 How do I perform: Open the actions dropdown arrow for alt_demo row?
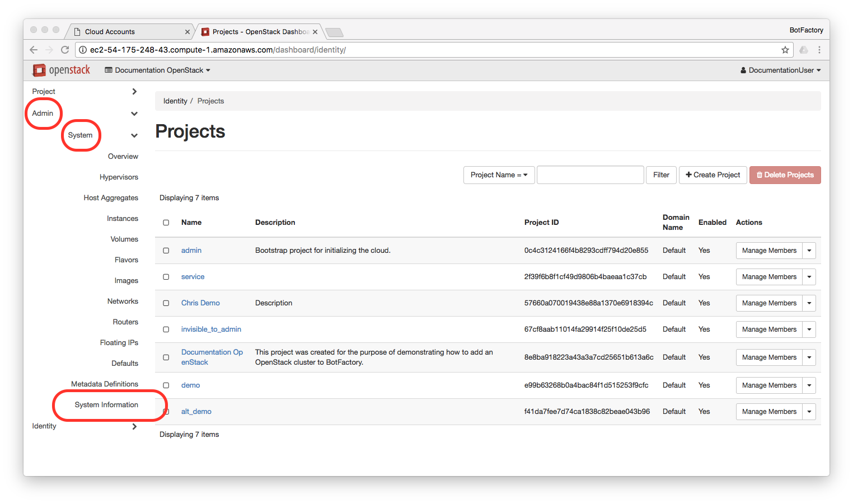[x=809, y=412]
